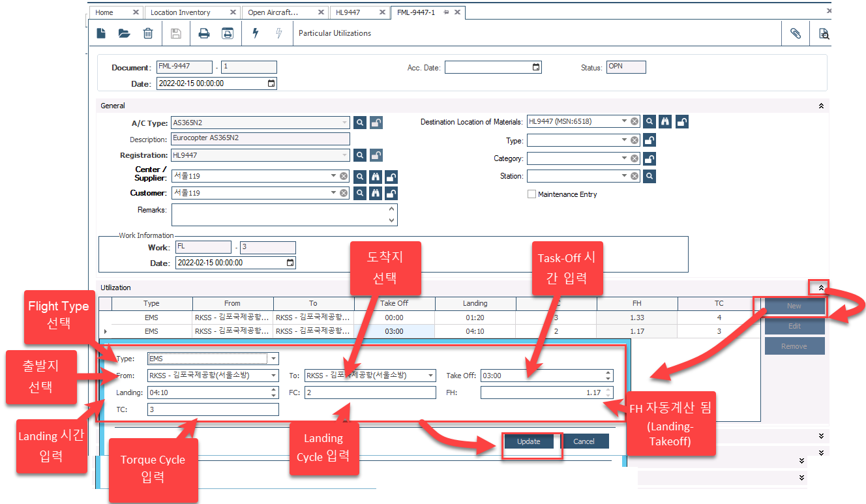Click the Take Off time spinner arrows
The image size is (866, 504).
click(608, 376)
